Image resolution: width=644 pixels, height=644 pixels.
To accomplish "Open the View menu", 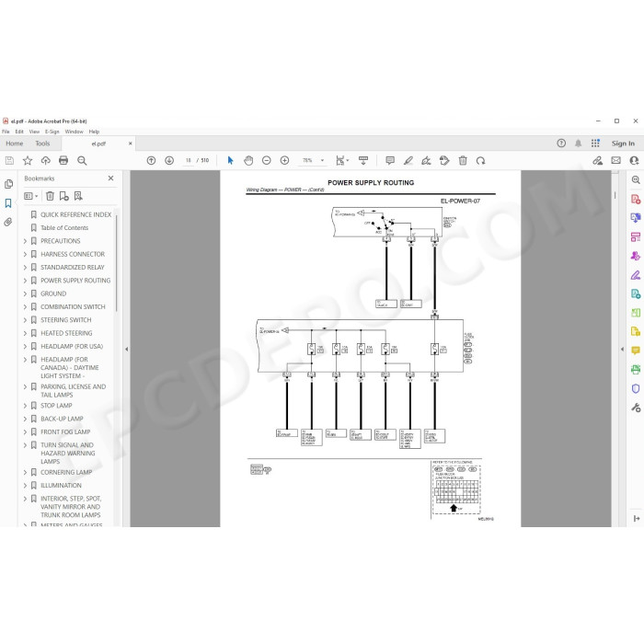I will (x=34, y=132).
